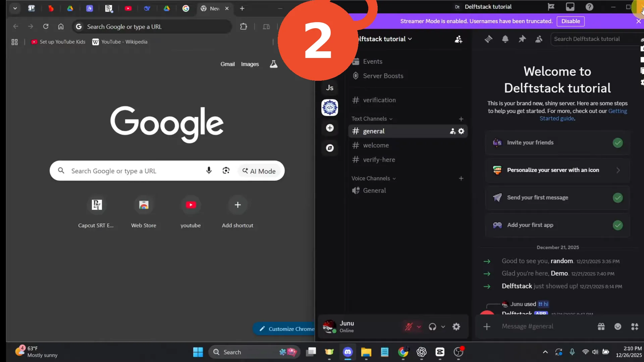This screenshot has width=644, height=362.
Task: Click invite people icon beside server name
Action: click(458, 39)
